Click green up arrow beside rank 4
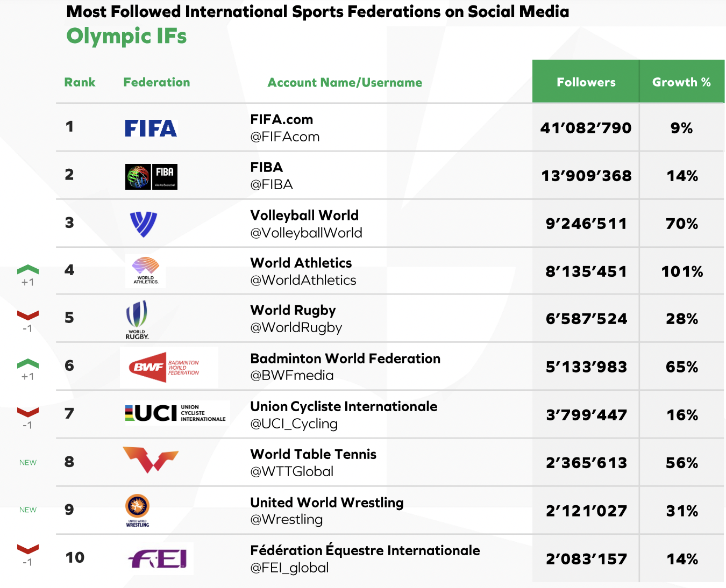The image size is (726, 588). coord(28,269)
